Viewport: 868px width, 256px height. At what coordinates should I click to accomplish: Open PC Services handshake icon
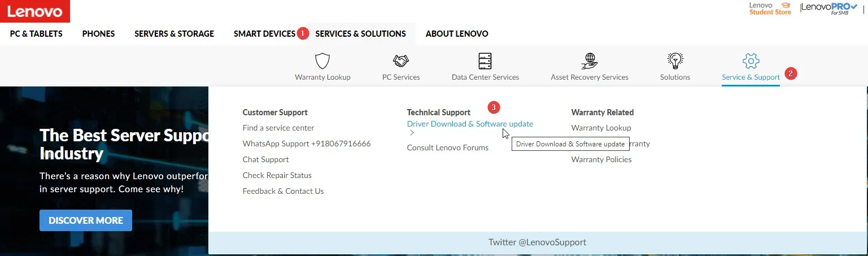coord(401,60)
